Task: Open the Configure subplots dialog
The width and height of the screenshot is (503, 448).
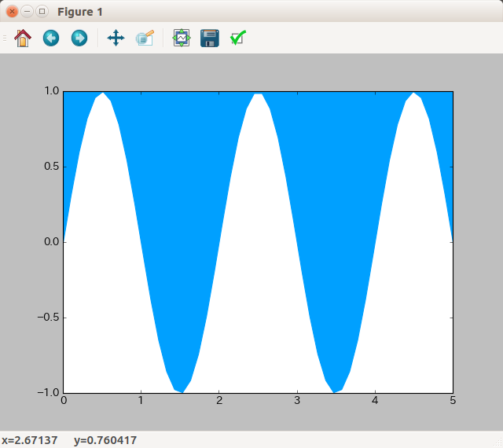Action: point(182,38)
